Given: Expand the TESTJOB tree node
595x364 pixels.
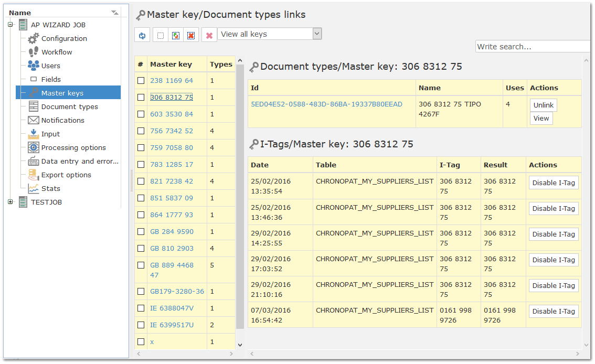Looking at the screenshot, I should coord(10,202).
